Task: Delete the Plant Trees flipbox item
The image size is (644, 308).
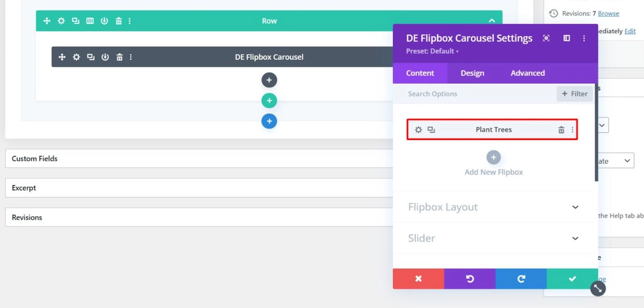Action: tap(561, 130)
